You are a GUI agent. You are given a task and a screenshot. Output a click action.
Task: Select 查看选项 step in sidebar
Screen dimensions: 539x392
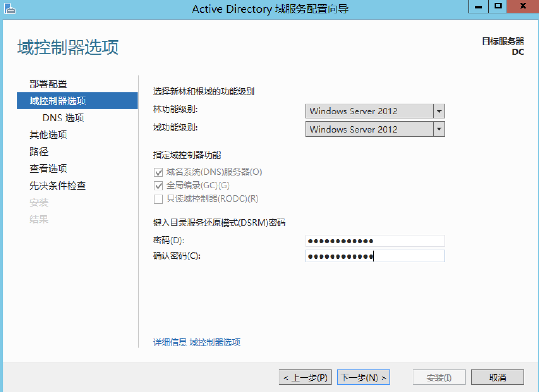coord(48,169)
